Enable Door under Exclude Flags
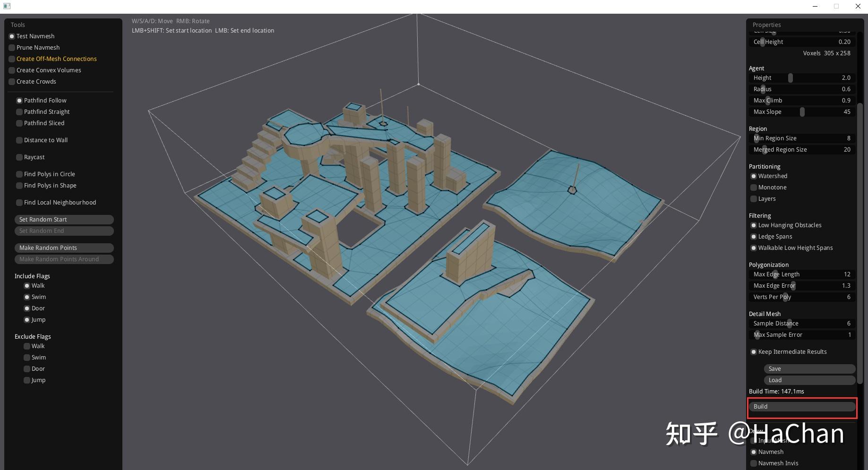868x470 pixels. pyautogui.click(x=34, y=369)
